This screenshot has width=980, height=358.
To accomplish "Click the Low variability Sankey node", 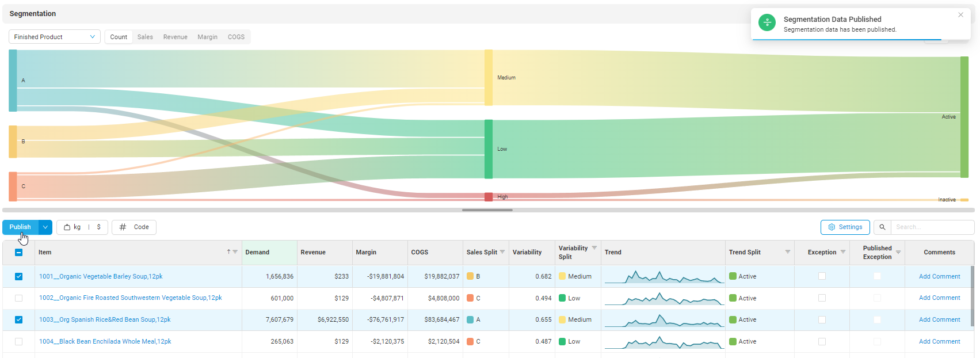I will [x=489, y=149].
